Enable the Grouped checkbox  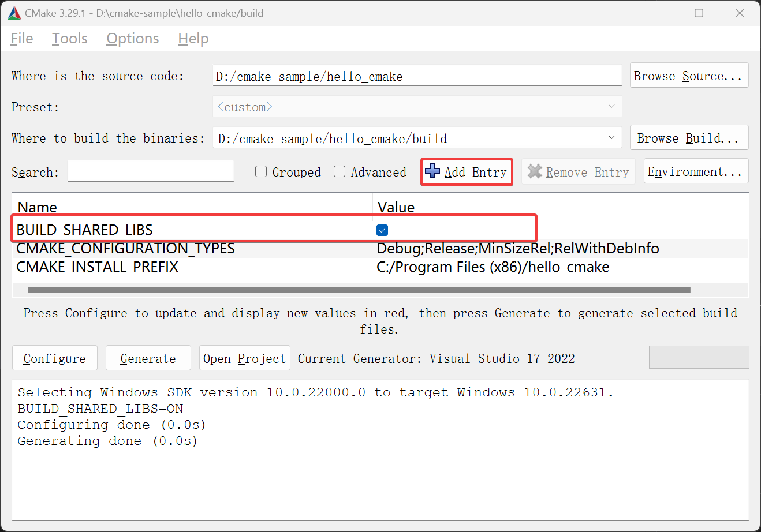coord(261,171)
